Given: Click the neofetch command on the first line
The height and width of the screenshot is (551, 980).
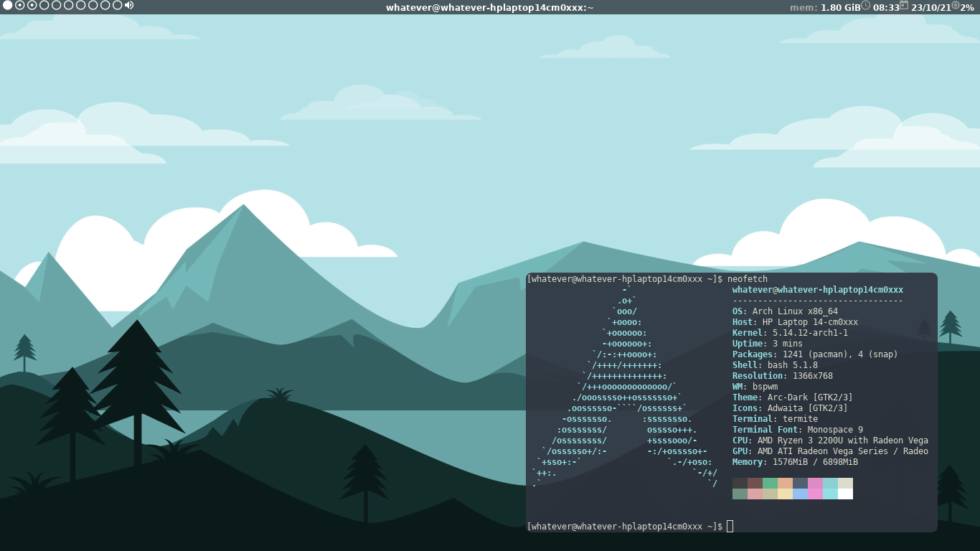Looking at the screenshot, I should 748,279.
